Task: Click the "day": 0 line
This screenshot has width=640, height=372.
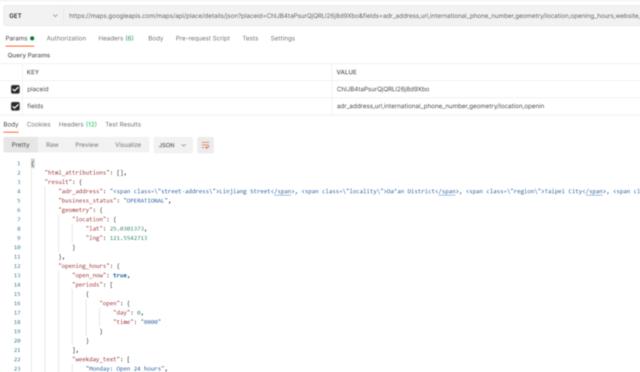Action: pos(128,313)
